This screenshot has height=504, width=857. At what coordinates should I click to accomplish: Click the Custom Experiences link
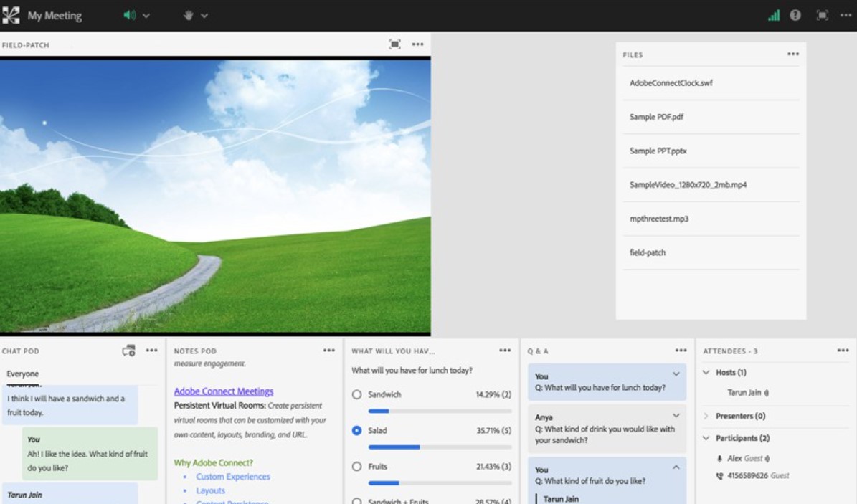click(233, 477)
